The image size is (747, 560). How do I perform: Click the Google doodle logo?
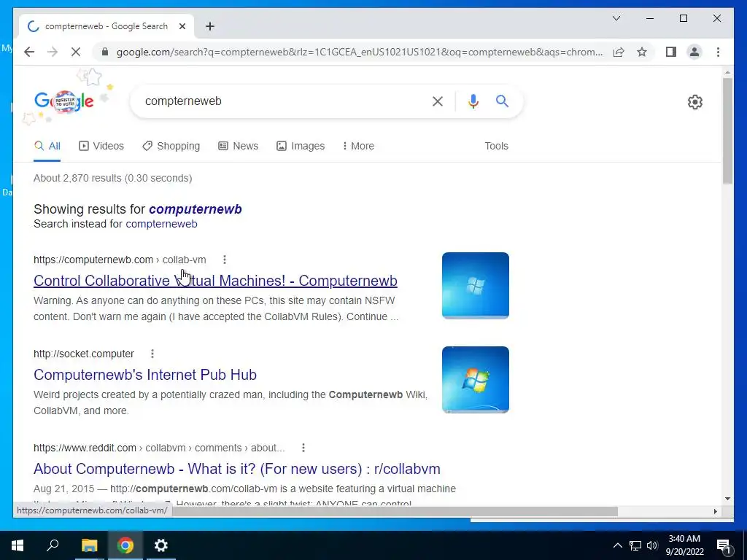64,101
